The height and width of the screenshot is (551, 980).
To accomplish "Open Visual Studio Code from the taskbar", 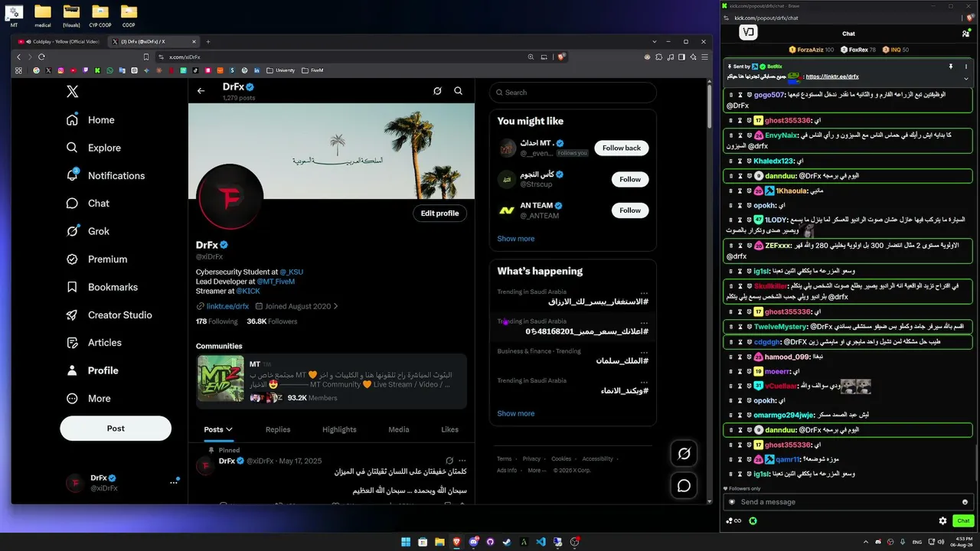I will [541, 542].
